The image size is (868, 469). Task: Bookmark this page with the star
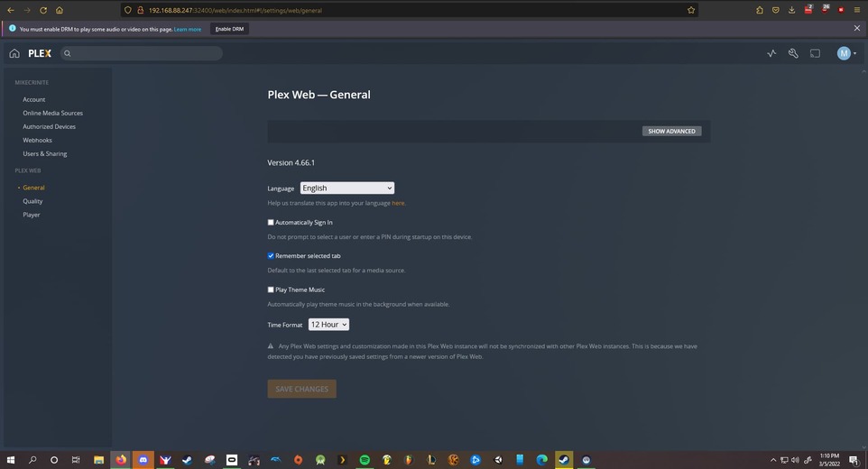691,10
